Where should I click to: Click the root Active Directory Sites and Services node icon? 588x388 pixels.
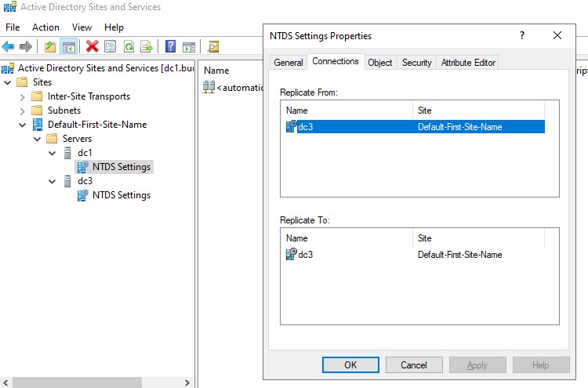(x=8, y=68)
